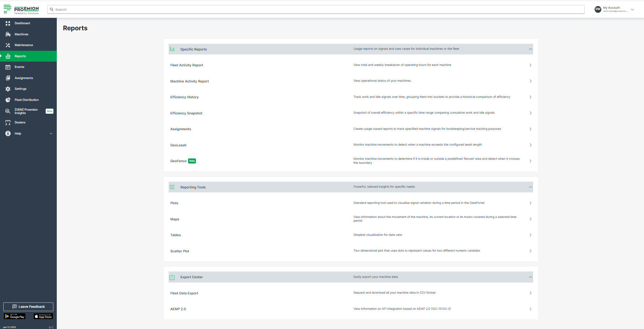Open the My Account dropdown
The image size is (644, 329).
(632, 9)
